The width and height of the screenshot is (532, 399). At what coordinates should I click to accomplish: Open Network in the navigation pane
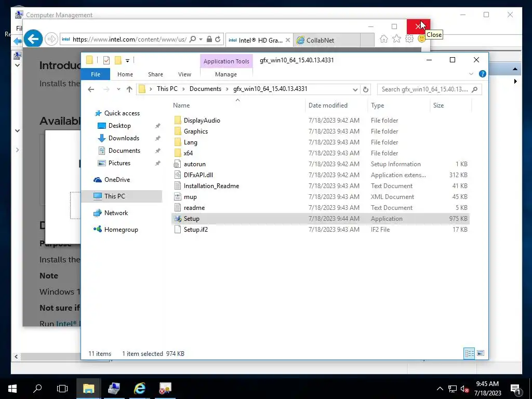coord(116,212)
